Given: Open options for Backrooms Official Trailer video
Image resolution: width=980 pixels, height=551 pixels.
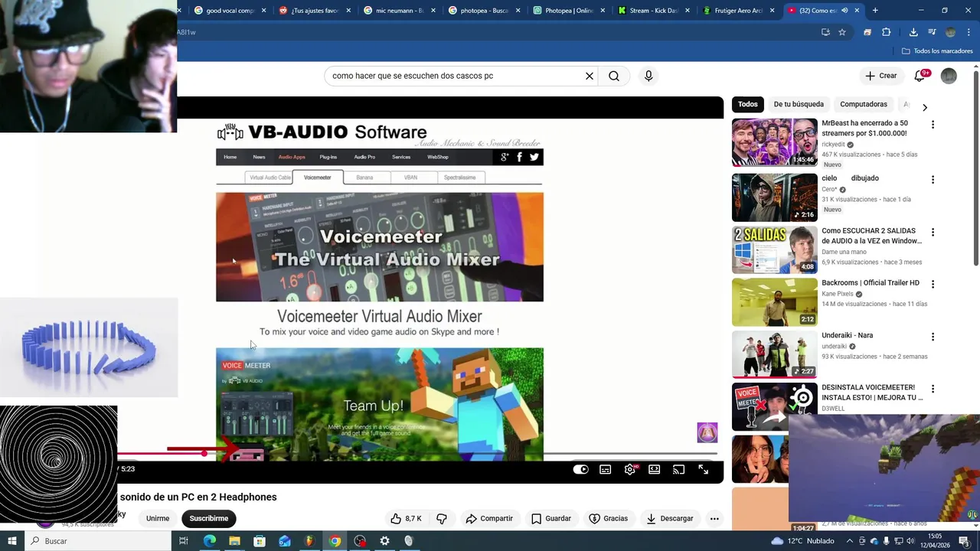Looking at the screenshot, I should [x=933, y=285].
